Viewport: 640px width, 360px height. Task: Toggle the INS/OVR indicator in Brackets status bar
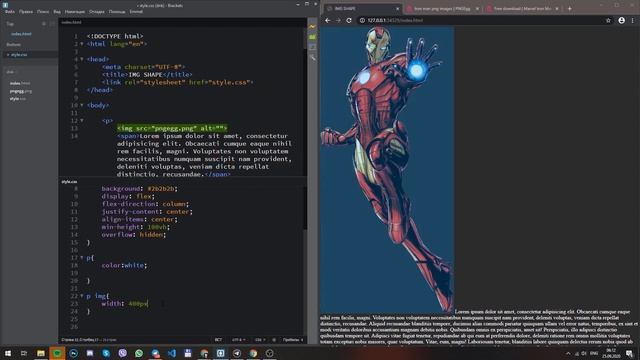(218, 340)
